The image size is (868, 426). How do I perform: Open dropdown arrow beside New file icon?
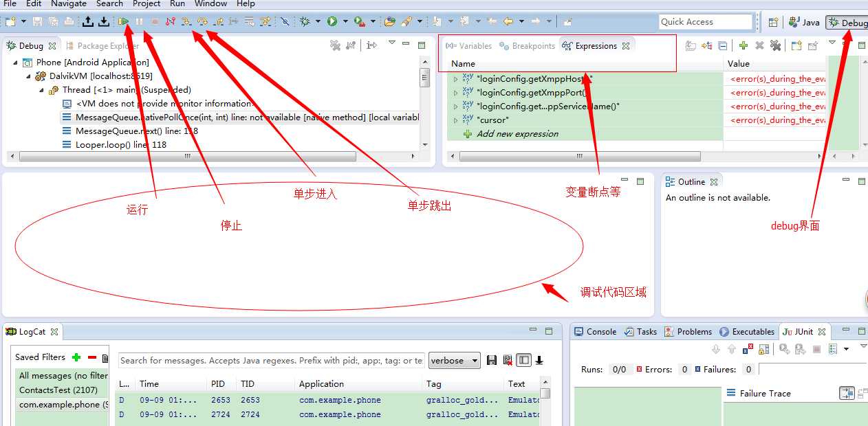point(23,22)
